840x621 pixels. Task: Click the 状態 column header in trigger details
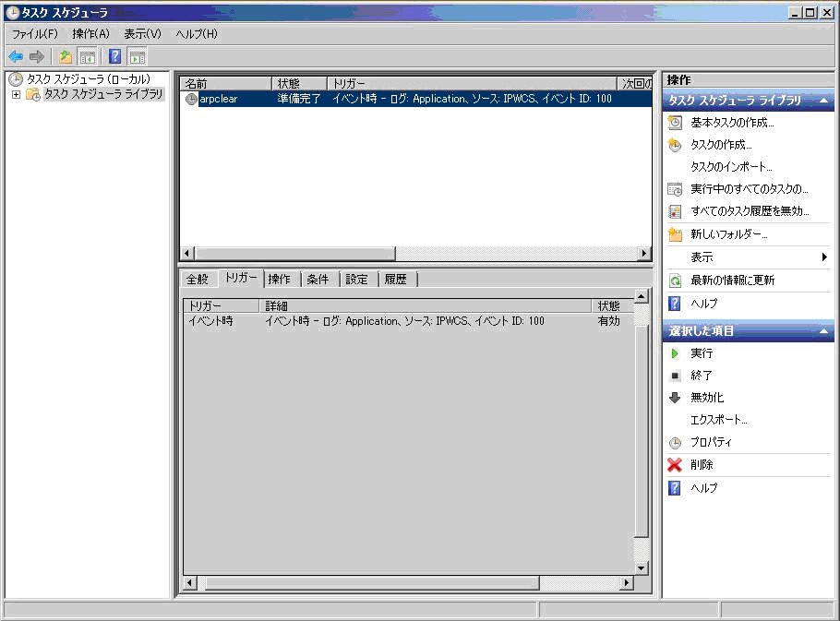pos(613,305)
